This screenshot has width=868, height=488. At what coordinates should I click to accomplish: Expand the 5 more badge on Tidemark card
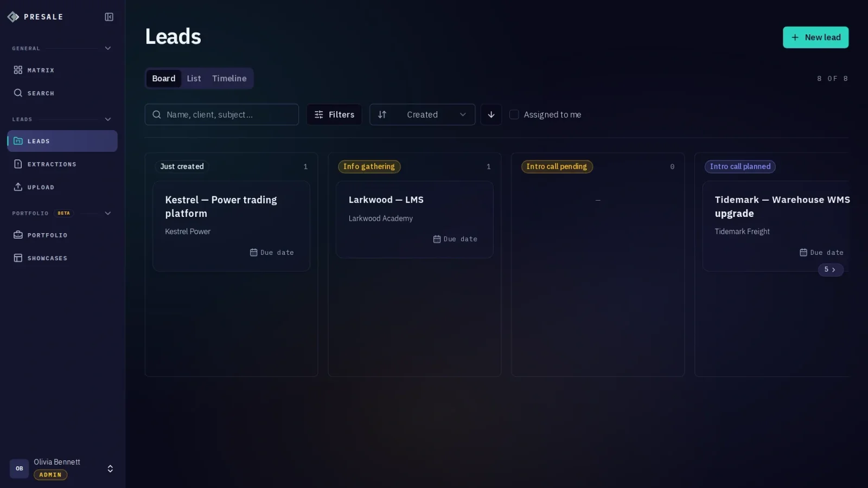[831, 269]
